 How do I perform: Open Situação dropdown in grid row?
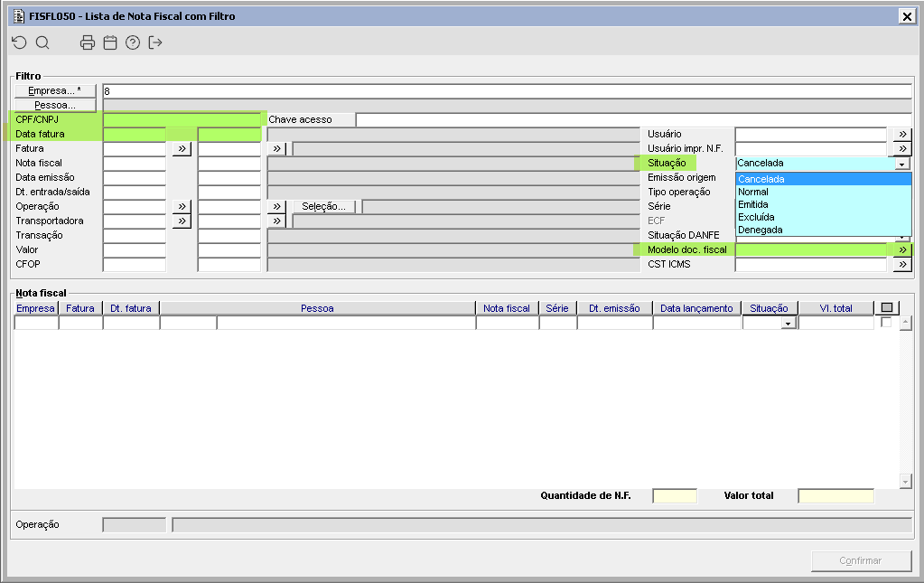[788, 323]
